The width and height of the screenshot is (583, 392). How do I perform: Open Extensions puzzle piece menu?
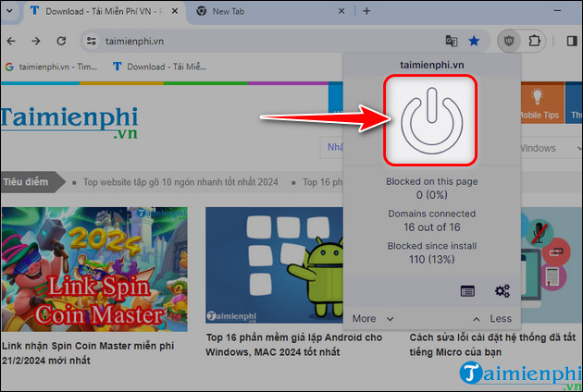click(x=534, y=41)
